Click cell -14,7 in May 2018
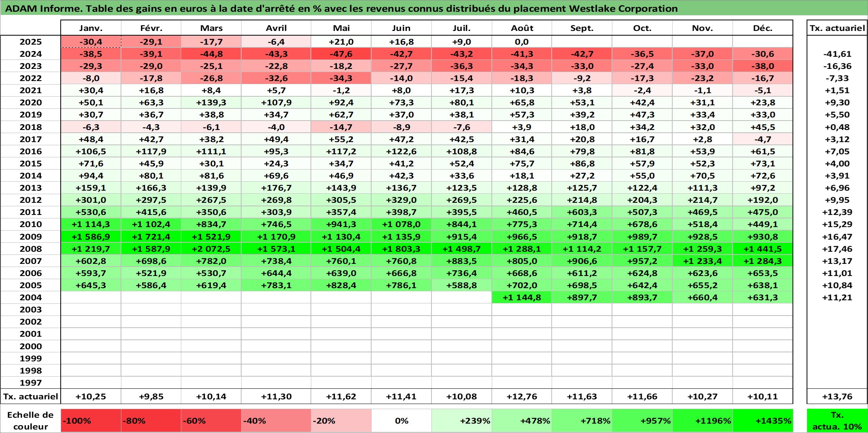Viewport: 868px width, 433px height. [341, 127]
